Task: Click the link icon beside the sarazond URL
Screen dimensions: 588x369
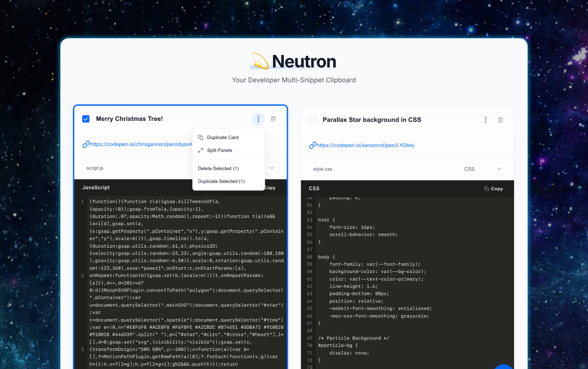Action: click(313, 145)
